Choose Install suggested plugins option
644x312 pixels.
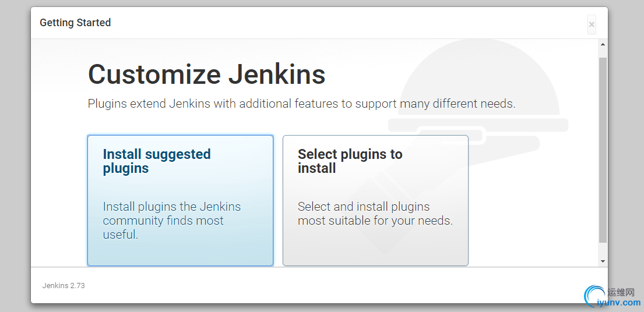pos(180,200)
